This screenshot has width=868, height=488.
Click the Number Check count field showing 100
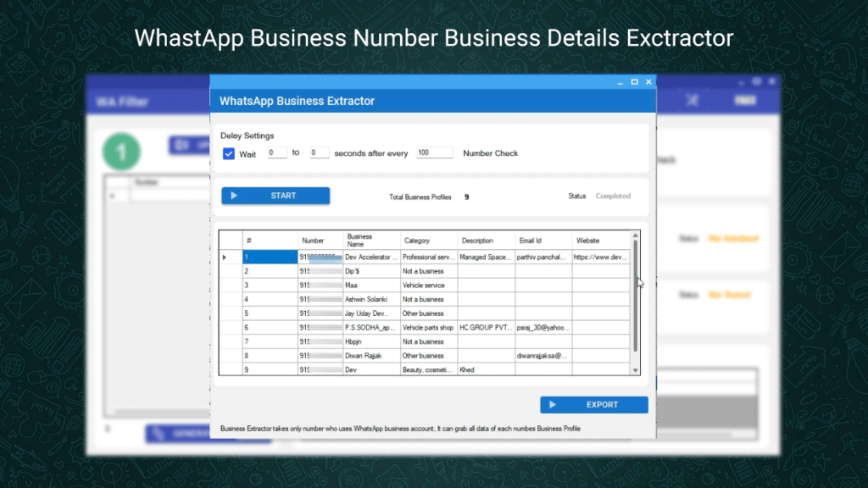pyautogui.click(x=434, y=153)
